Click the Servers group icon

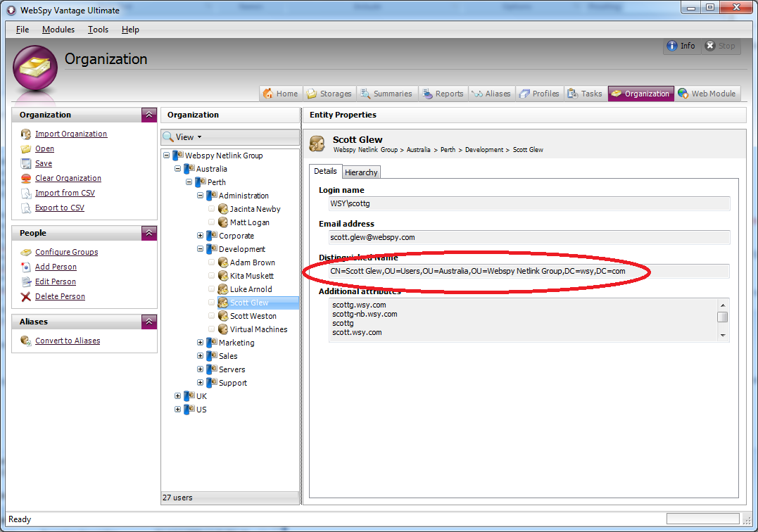212,369
